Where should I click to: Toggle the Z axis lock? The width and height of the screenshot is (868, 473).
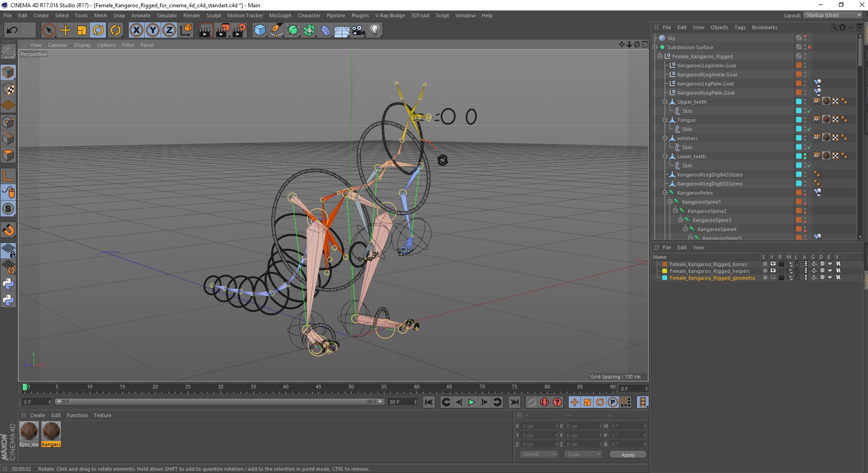[169, 30]
